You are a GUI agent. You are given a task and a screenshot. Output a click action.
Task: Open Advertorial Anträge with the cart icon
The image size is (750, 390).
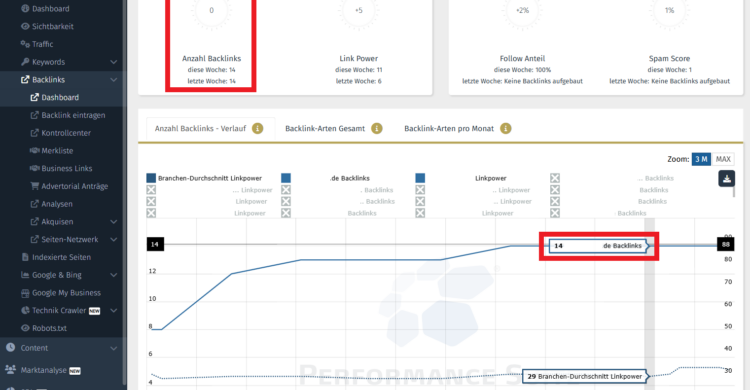(69, 186)
